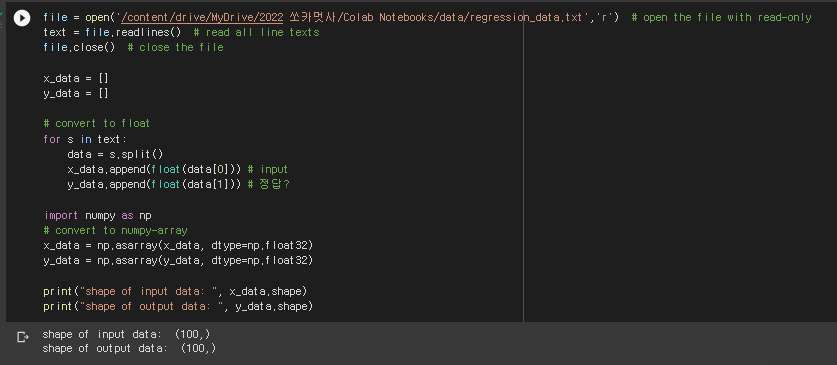
Task: Click the x_data = np.asarray line
Action: [x=178, y=245]
